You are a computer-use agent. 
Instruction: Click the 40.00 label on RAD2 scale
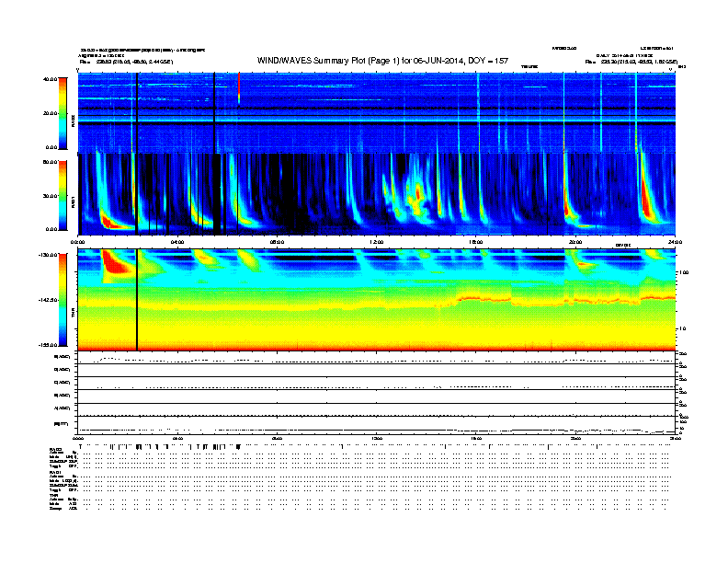(x=50, y=79)
